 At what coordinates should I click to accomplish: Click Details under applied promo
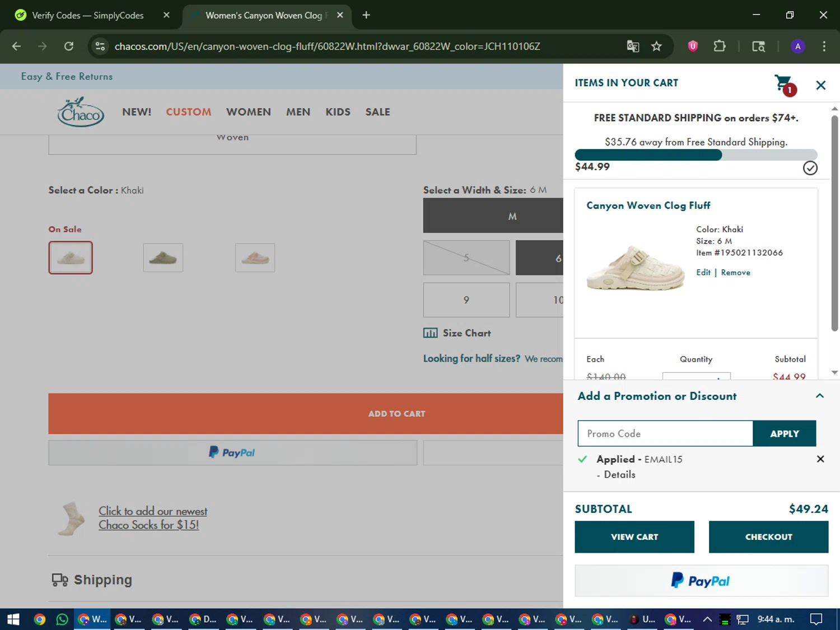point(619,474)
